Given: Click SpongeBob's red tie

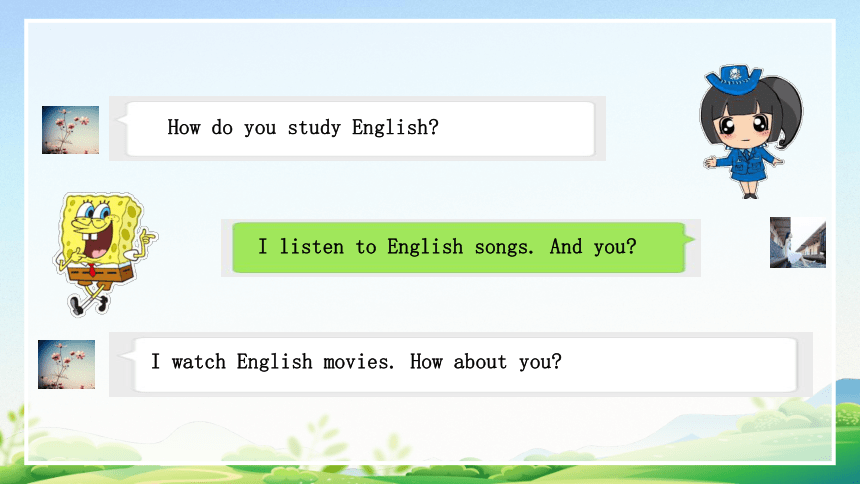Looking at the screenshot, I should pos(92,269).
